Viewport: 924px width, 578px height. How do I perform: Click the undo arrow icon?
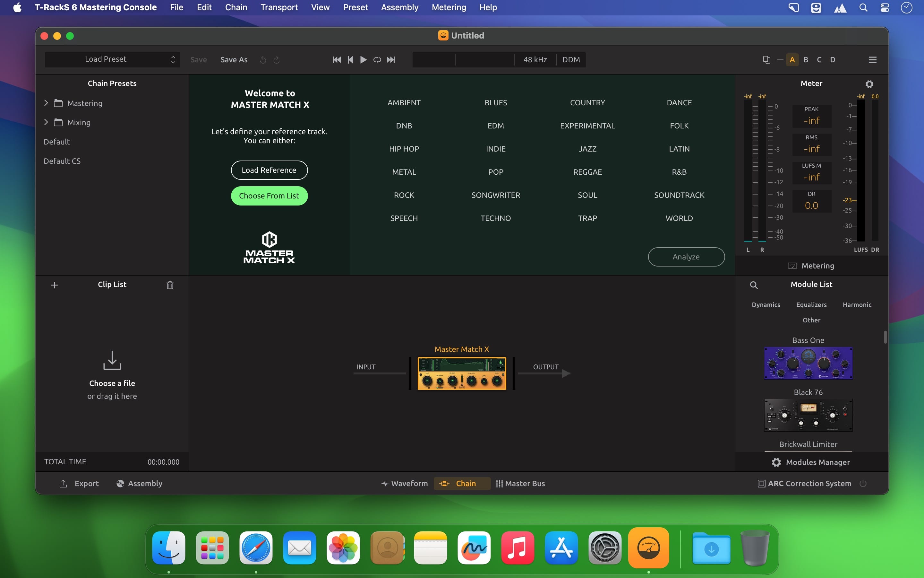pos(263,60)
